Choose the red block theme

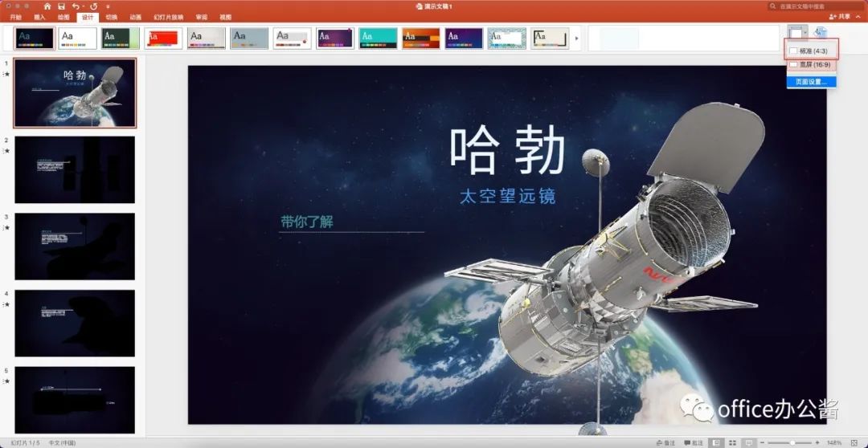(x=163, y=39)
